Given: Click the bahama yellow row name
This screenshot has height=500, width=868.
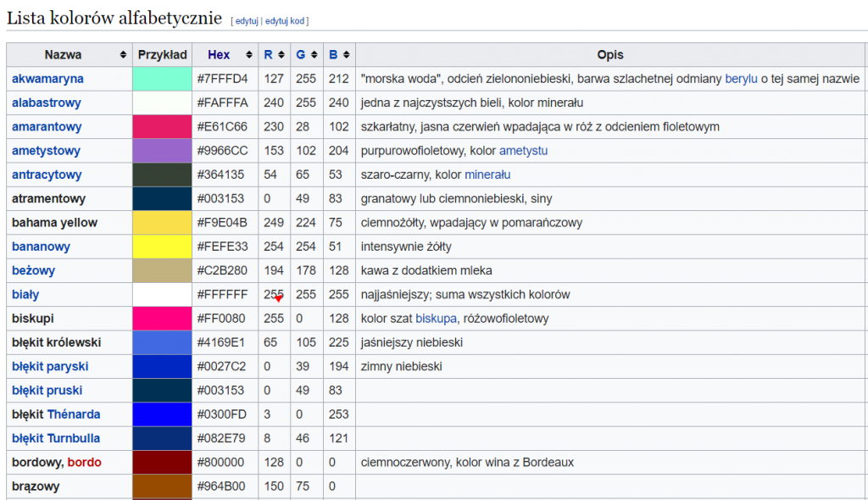Looking at the screenshot, I should tap(54, 223).
